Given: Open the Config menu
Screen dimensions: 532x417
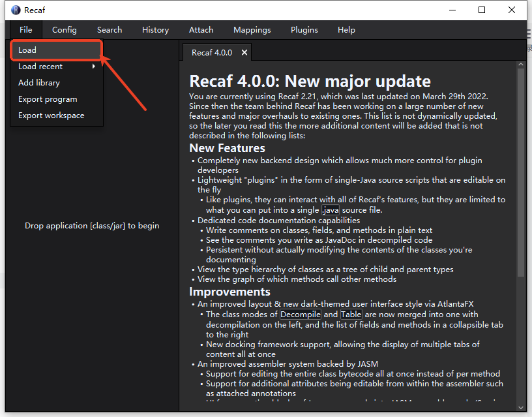Looking at the screenshot, I should [64, 30].
